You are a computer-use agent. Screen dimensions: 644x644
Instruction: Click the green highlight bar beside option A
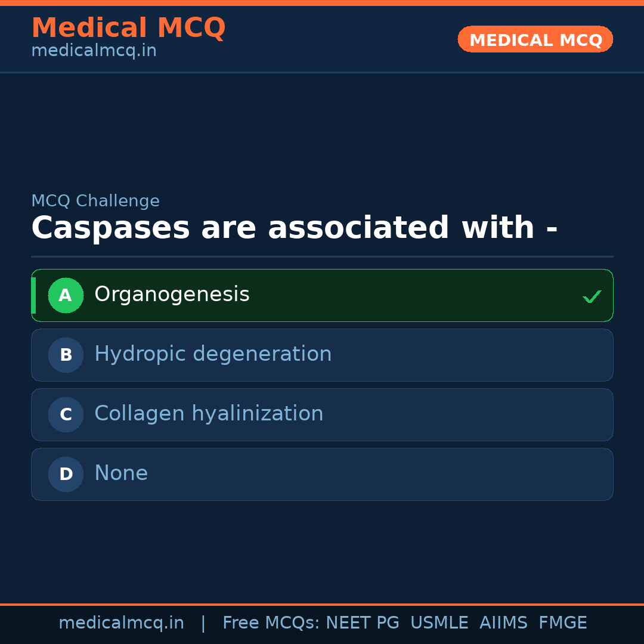[x=33, y=295]
